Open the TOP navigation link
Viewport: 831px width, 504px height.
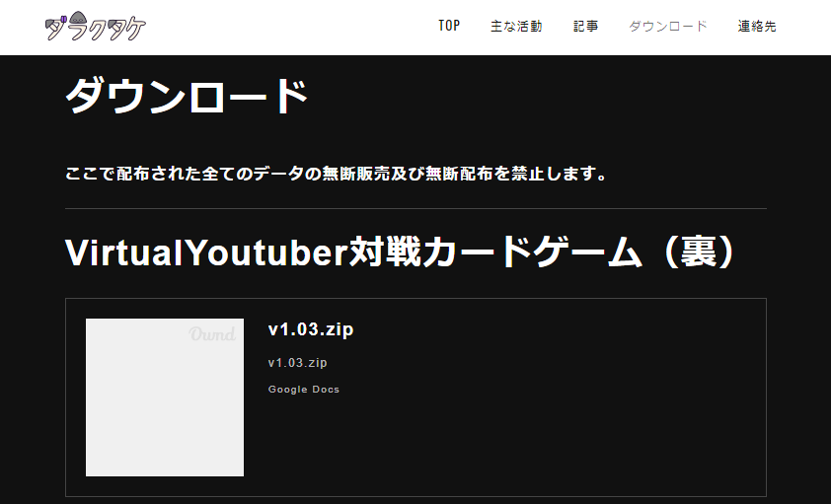point(449,26)
